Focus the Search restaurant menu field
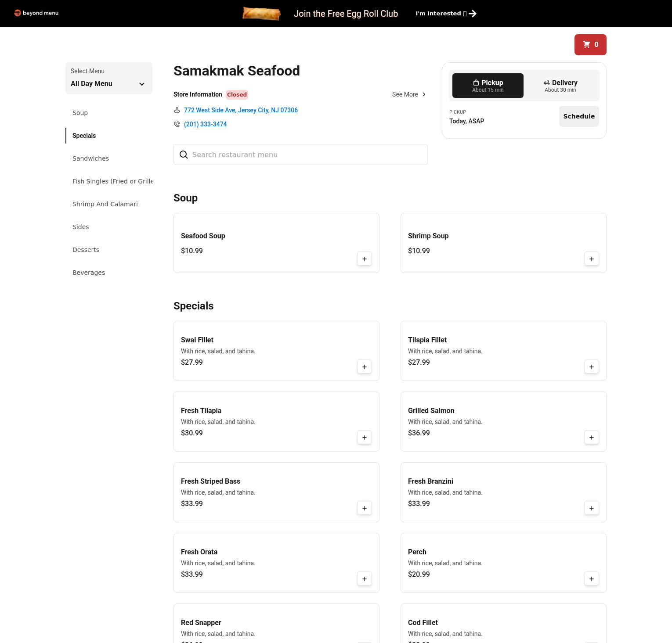672x643 pixels. 307,154
